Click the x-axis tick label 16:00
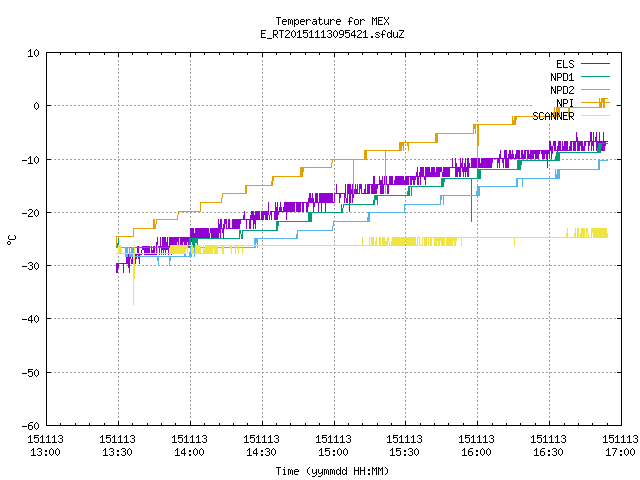640x480 pixels. tap(476, 452)
